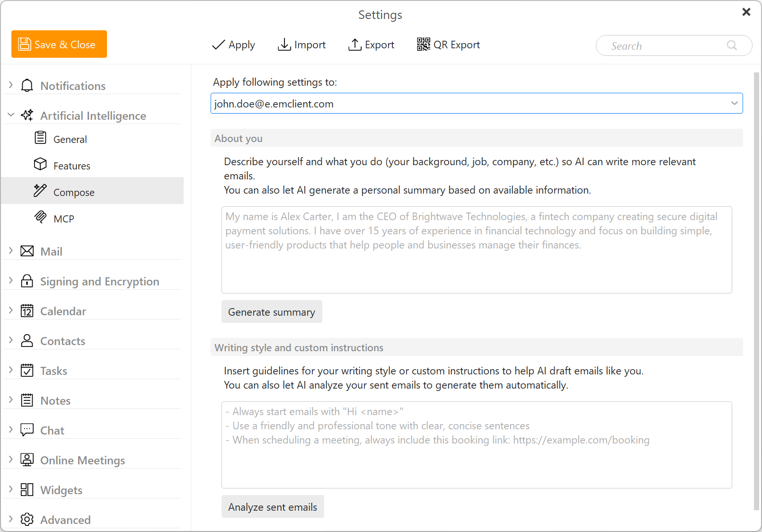Click the Notes page icon
The width and height of the screenshot is (762, 532).
coord(27,400)
